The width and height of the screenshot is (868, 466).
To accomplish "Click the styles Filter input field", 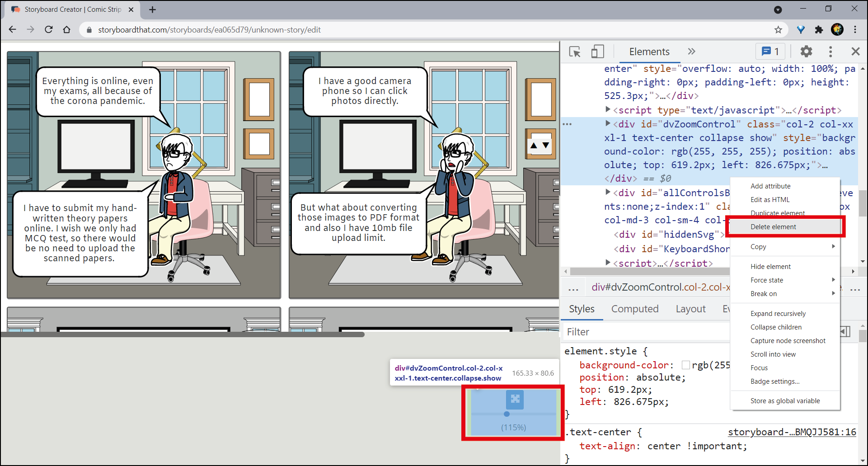I will click(x=646, y=332).
